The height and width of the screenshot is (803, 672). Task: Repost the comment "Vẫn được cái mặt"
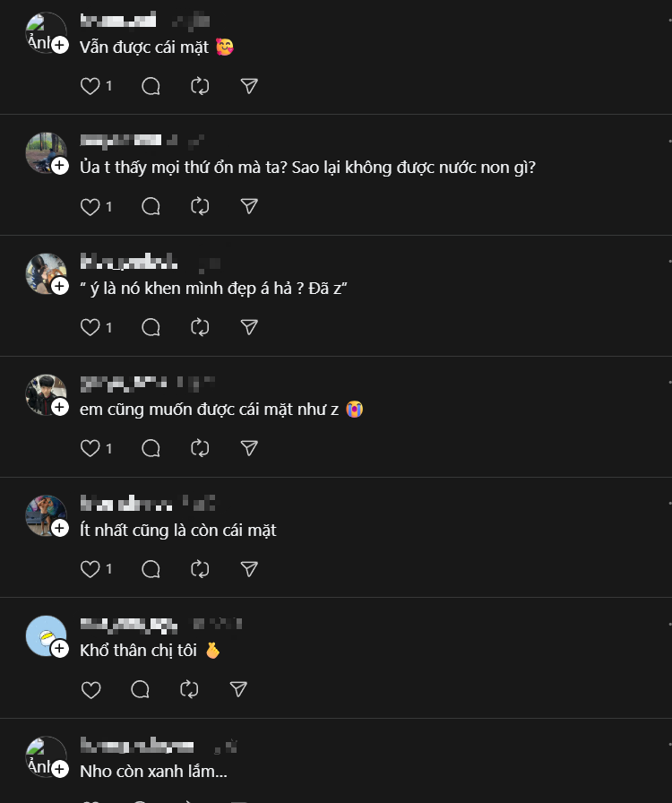click(200, 86)
